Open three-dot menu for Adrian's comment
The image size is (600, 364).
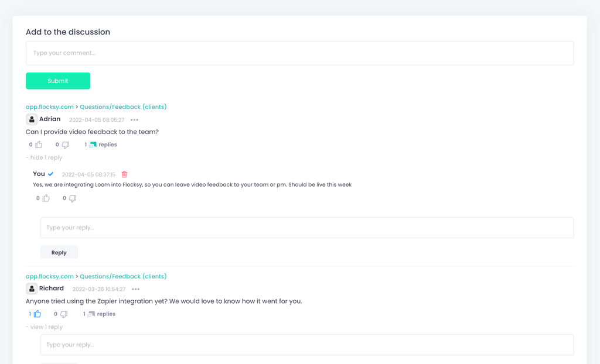[134, 120]
